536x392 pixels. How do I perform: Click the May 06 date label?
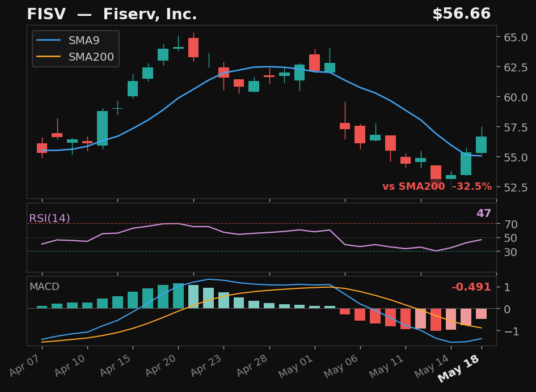(341, 367)
